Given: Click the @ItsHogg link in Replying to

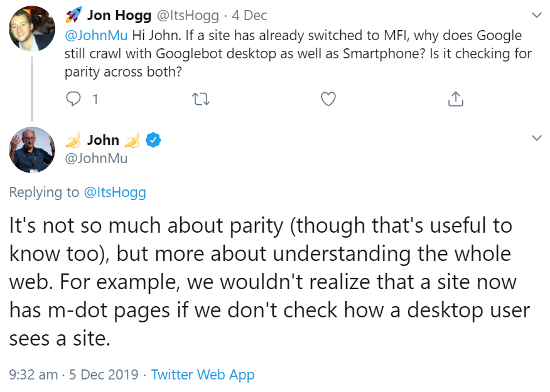Looking at the screenshot, I should (x=115, y=192).
